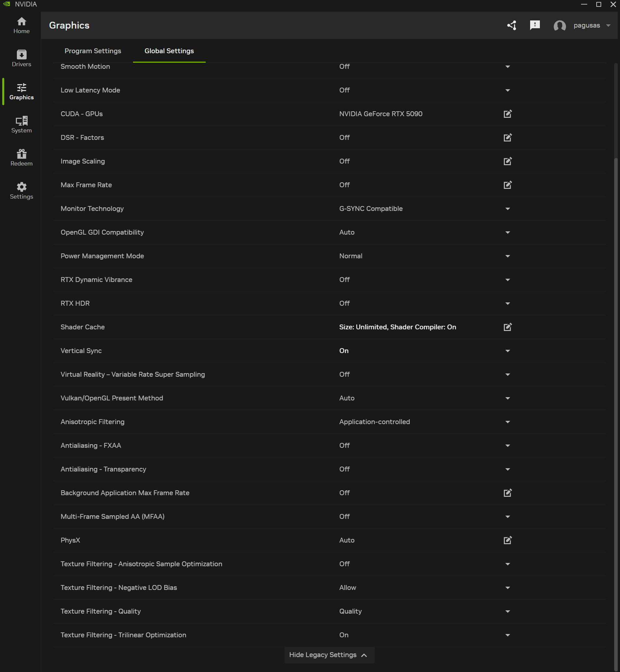620x672 pixels.
Task: Expand the Monitor Technology dropdown
Action: click(508, 209)
